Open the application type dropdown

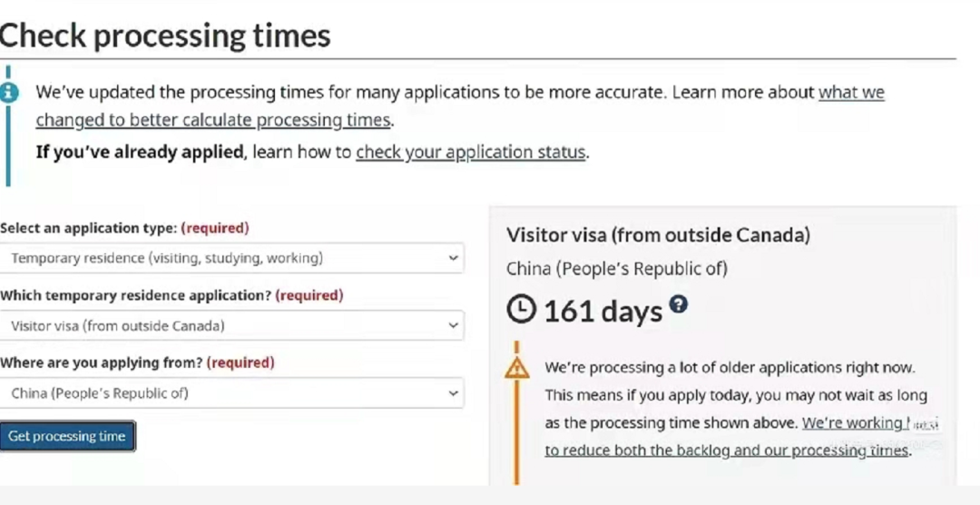pyautogui.click(x=231, y=258)
